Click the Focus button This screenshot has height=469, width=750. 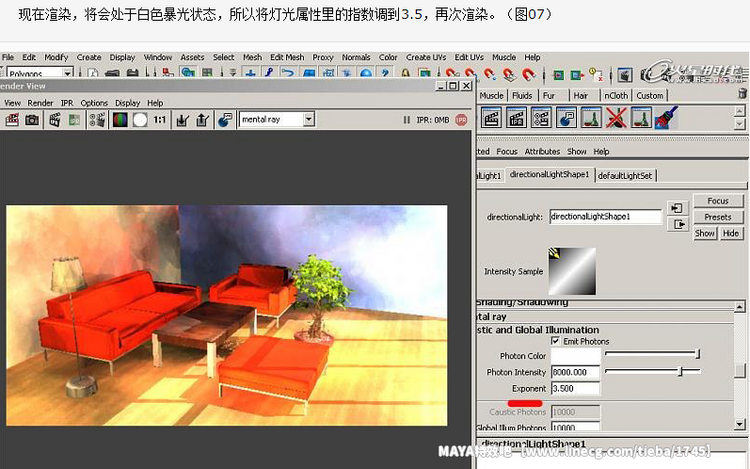tap(718, 201)
